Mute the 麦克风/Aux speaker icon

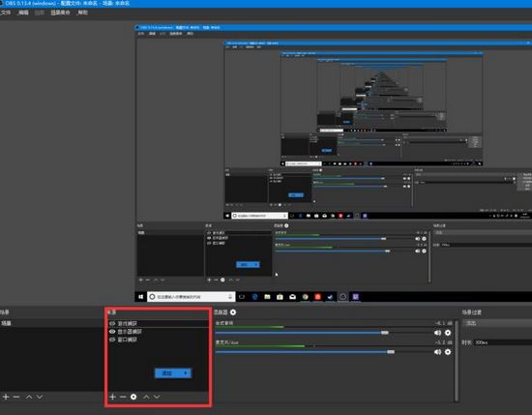coord(437,352)
